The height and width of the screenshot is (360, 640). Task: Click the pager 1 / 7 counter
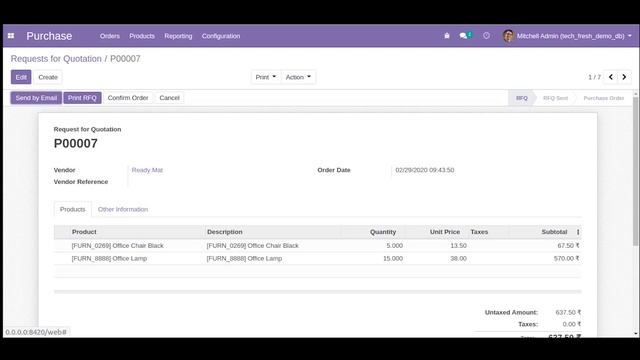tap(594, 77)
